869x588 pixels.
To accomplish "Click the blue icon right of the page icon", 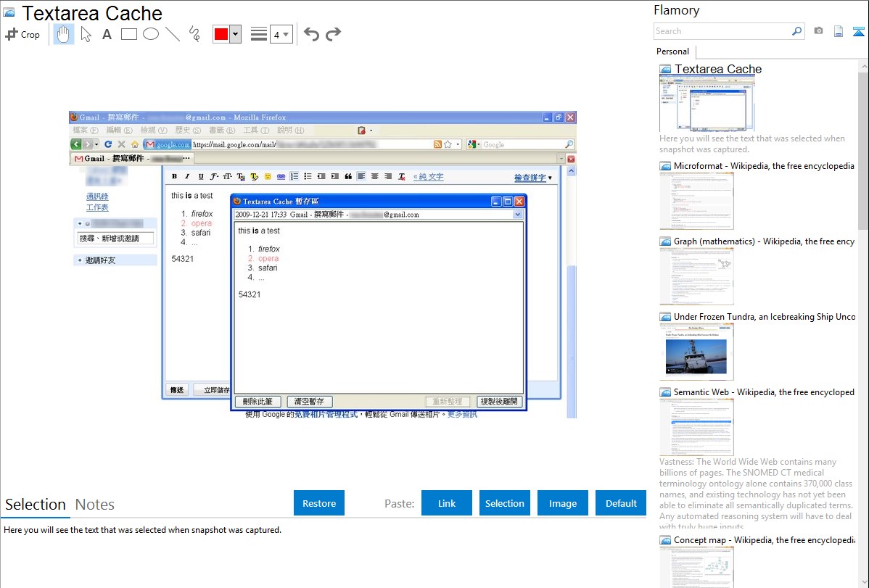I will [858, 31].
